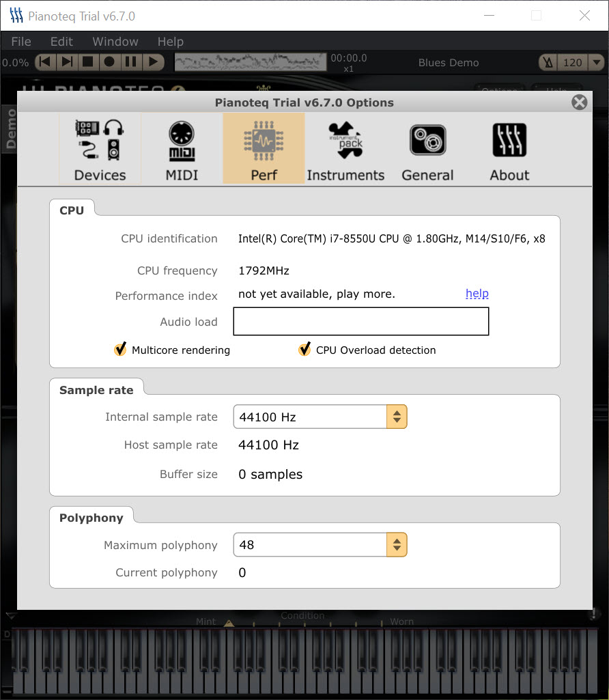Select the Perf options tab
The image size is (609, 700).
(264, 149)
